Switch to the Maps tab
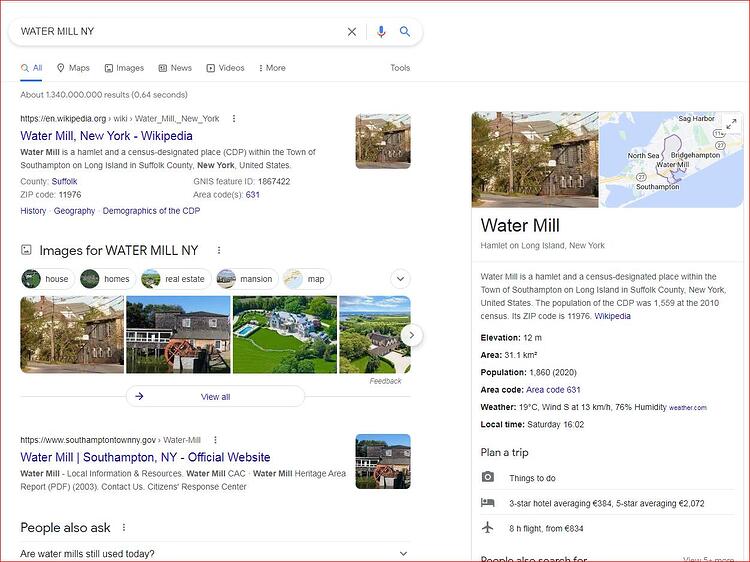The height and width of the screenshot is (562, 750). click(73, 68)
